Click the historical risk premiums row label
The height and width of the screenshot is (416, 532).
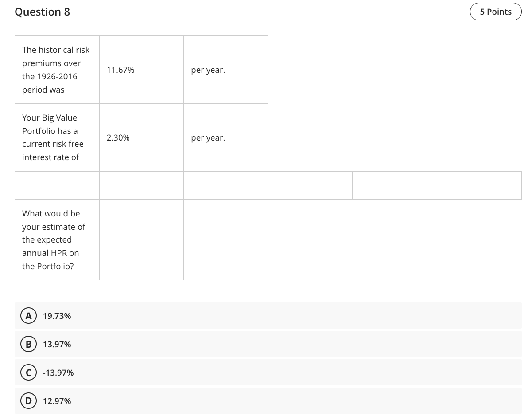56,70
